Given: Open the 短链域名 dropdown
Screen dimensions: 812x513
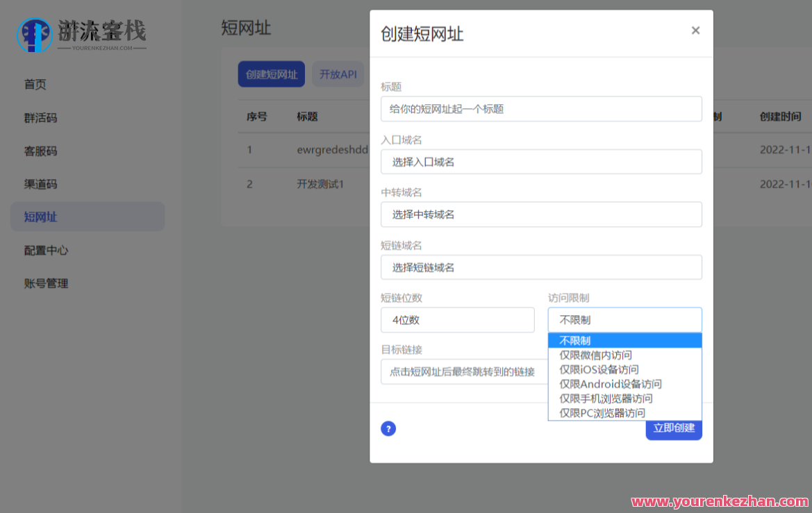Looking at the screenshot, I should pyautogui.click(x=541, y=267).
